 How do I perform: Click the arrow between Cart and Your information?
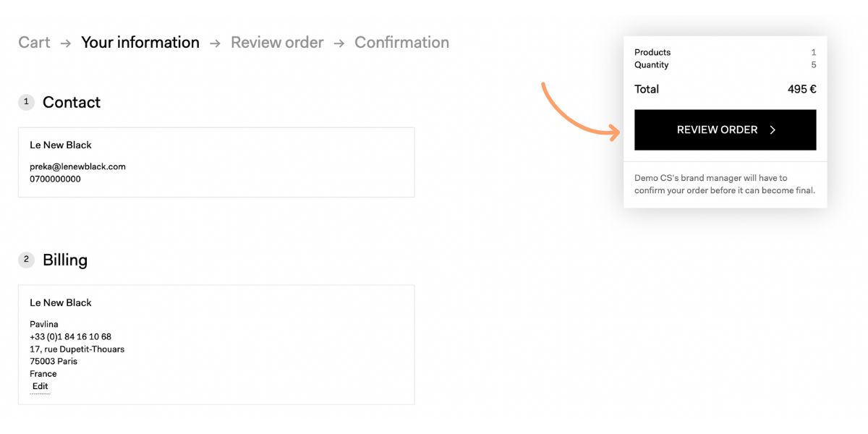point(66,43)
